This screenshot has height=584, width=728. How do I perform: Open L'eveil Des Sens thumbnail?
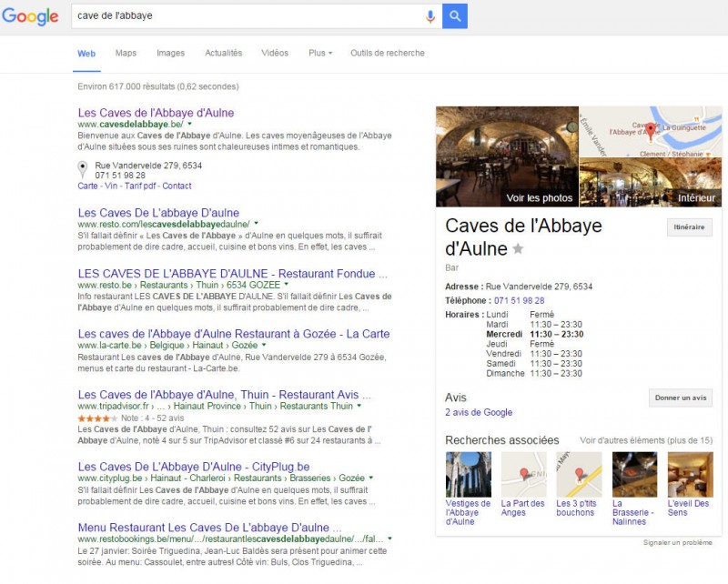[x=691, y=475]
